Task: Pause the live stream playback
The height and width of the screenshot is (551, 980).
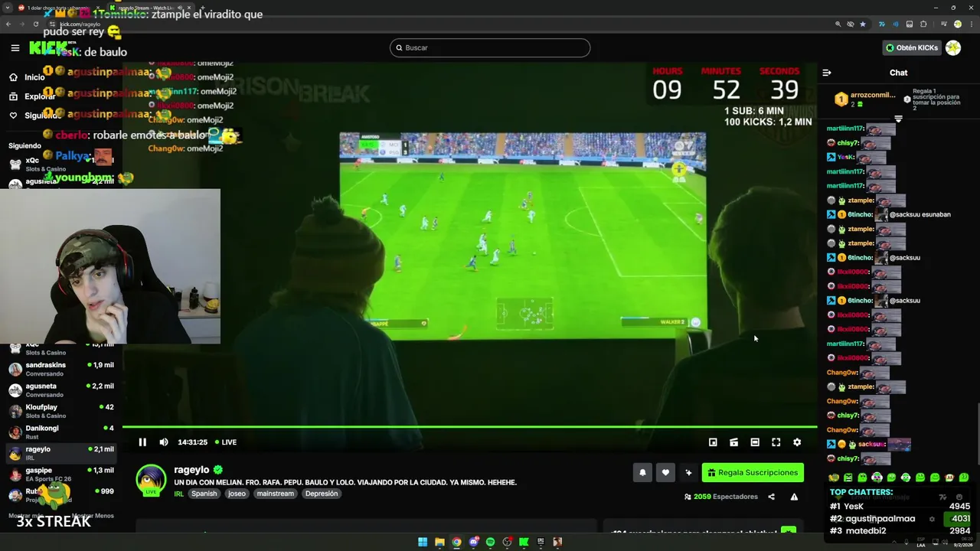Action: tap(142, 442)
